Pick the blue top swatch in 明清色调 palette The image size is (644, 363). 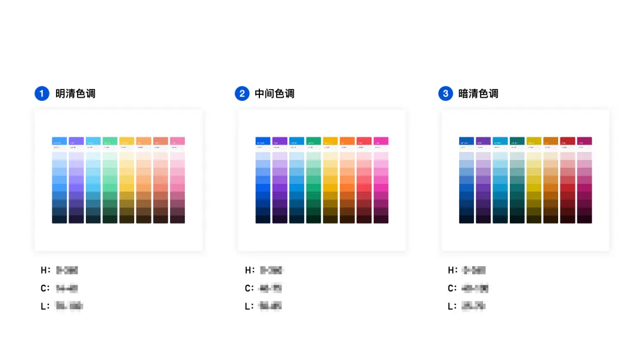[x=59, y=141]
